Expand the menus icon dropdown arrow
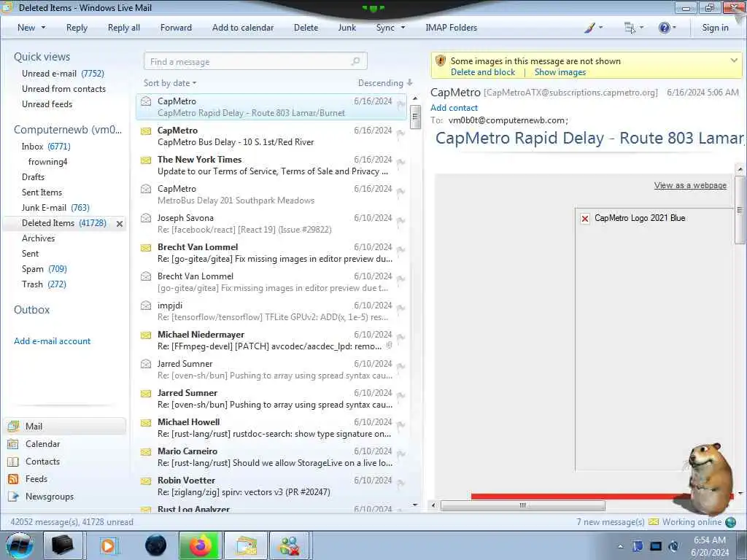 pyautogui.click(x=641, y=28)
